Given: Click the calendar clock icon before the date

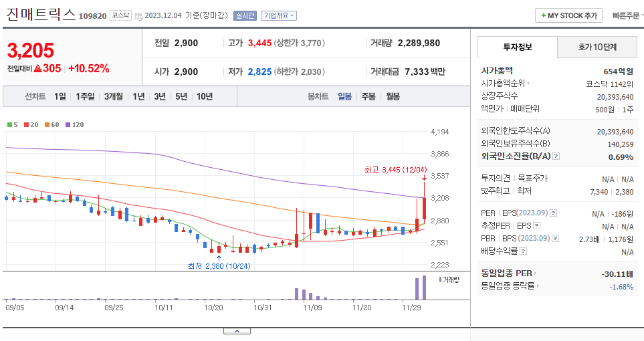Looking at the screenshot, I should click(139, 16).
